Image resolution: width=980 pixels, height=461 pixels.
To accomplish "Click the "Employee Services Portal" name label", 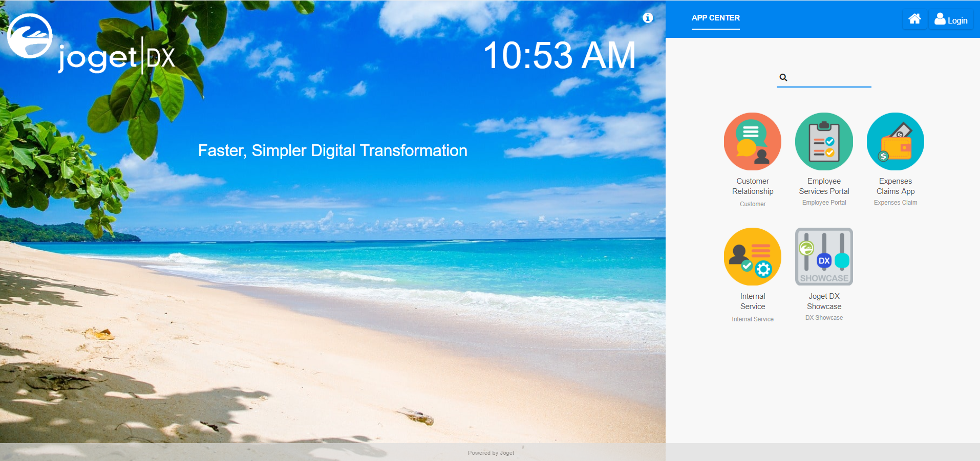I will coord(824,186).
